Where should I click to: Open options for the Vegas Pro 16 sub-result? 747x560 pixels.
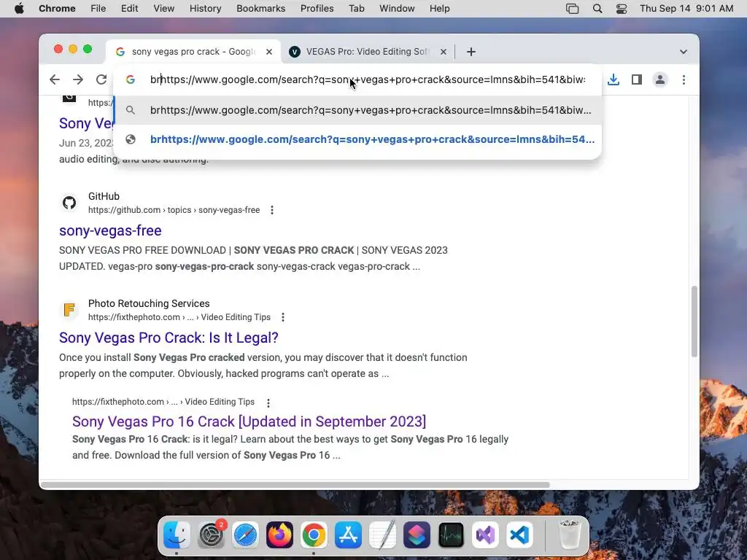click(x=268, y=402)
